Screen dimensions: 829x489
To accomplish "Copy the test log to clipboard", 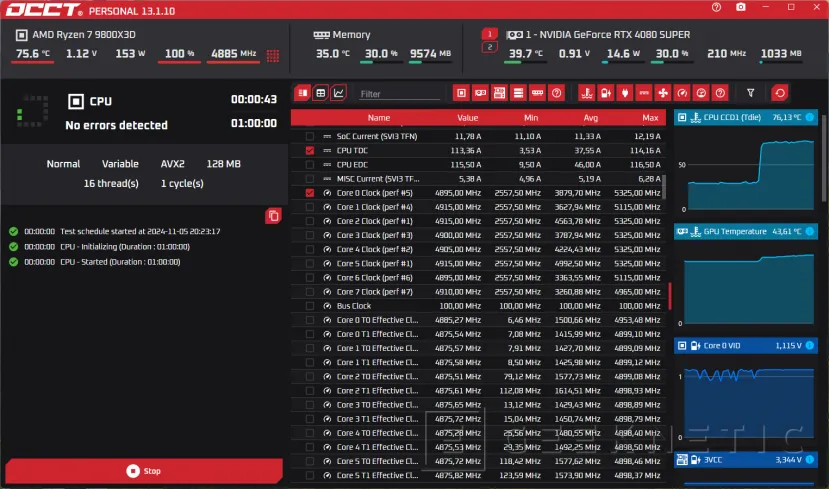I will coord(273,216).
